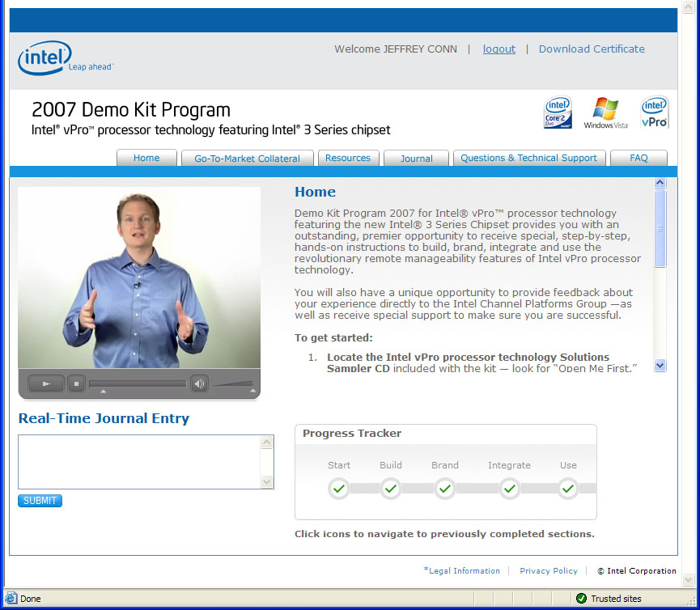Image resolution: width=700 pixels, height=610 pixels.
Task: Click the Home content scrollbar up arrow
Action: tap(660, 183)
